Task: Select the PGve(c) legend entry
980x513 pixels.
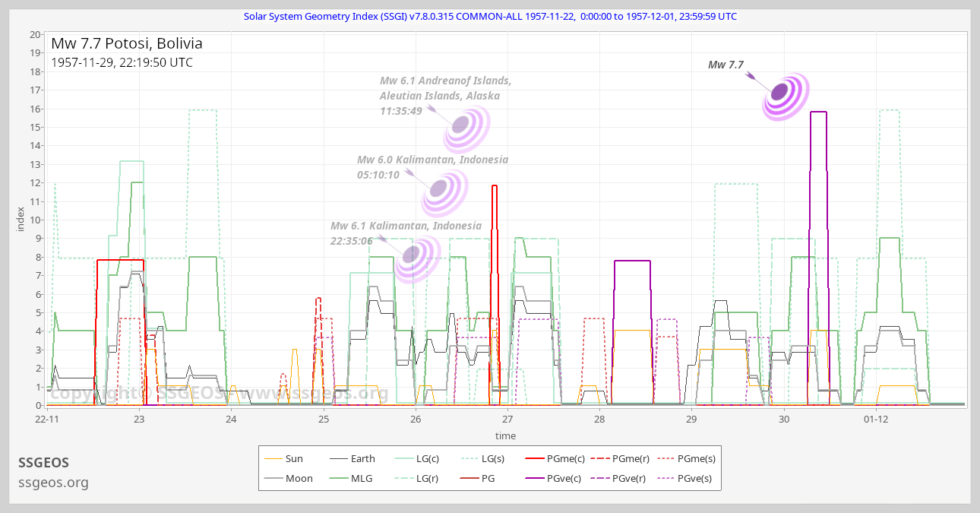Action: pos(555,478)
